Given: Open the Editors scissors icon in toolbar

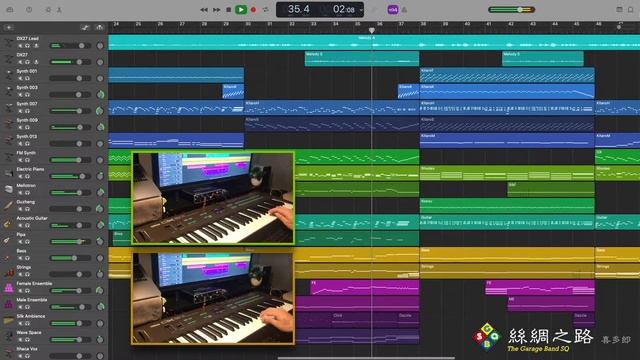Looking at the screenshot, I should (x=59, y=10).
